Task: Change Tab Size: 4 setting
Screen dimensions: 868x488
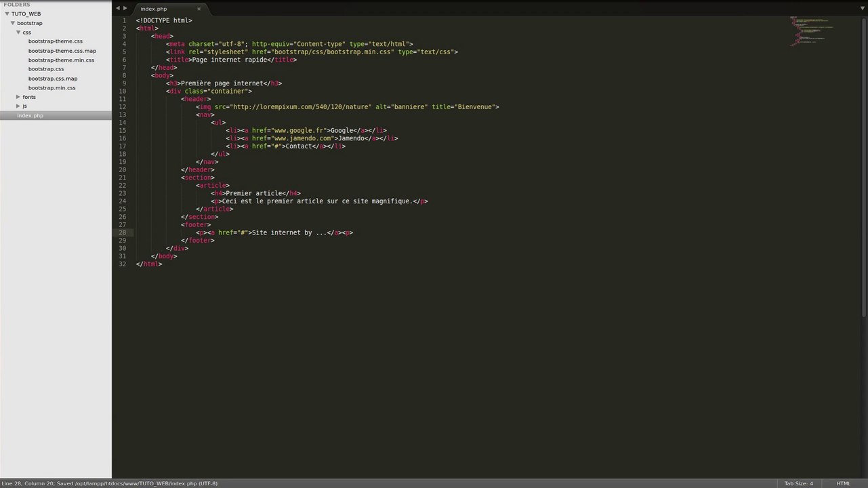Action: point(798,483)
